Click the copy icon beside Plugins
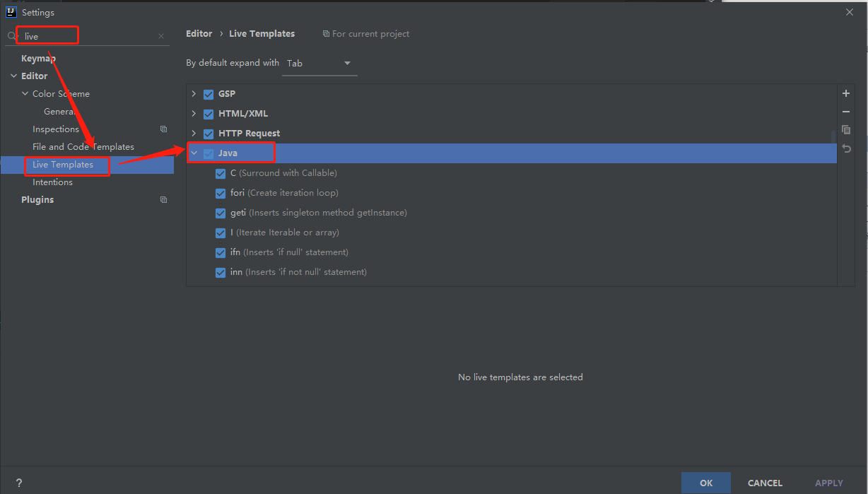Viewport: 868px width, 494px height. pos(163,200)
